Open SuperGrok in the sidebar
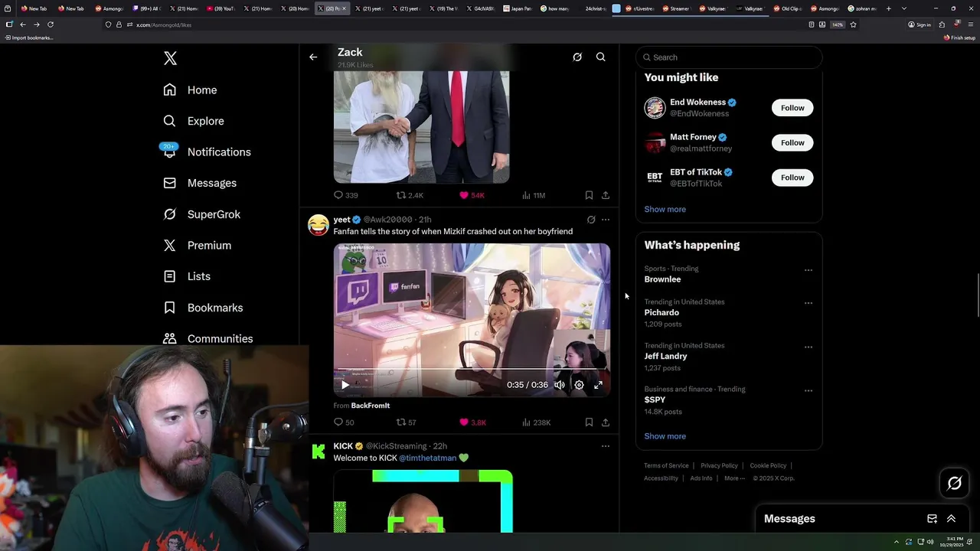Viewport: 980px width, 551px height. 201,214
